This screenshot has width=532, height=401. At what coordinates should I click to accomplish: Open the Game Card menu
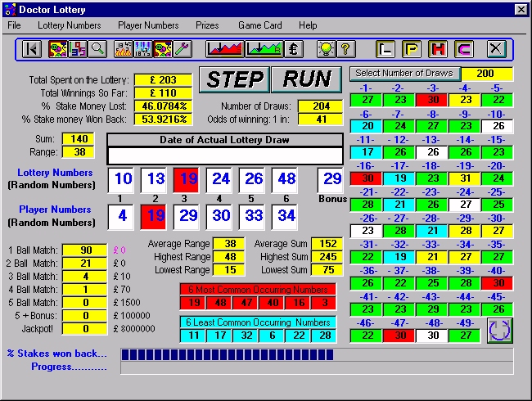(260, 25)
